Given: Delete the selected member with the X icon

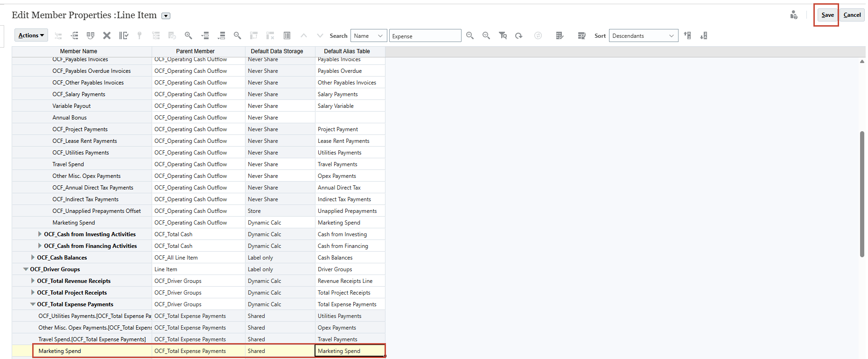Looking at the screenshot, I should tap(107, 35).
